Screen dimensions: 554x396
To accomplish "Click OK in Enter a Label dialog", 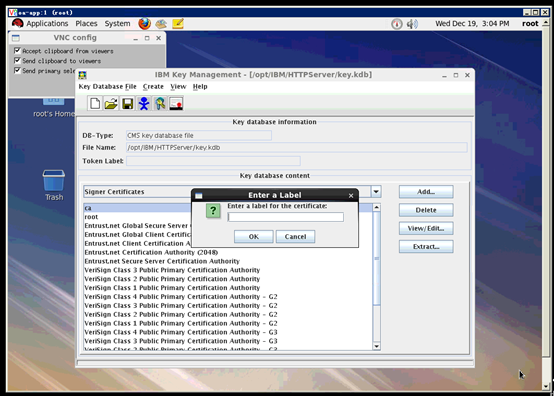I will pyautogui.click(x=253, y=236).
